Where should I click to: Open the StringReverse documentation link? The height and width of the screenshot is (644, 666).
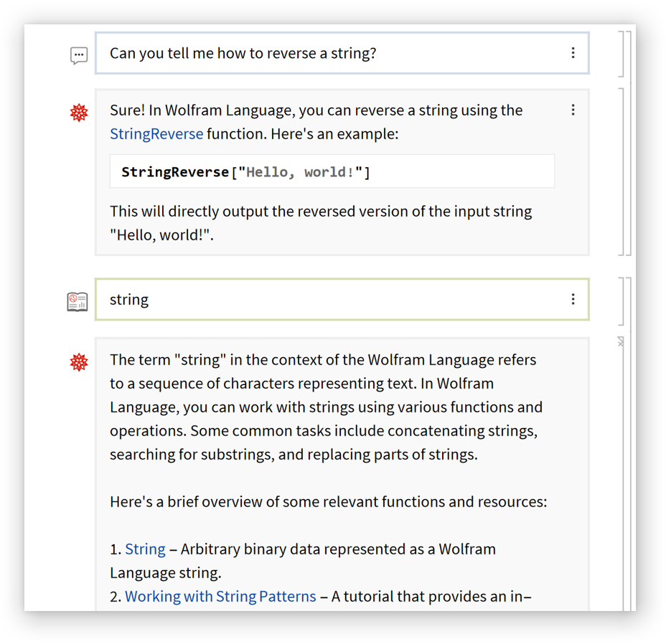point(156,134)
